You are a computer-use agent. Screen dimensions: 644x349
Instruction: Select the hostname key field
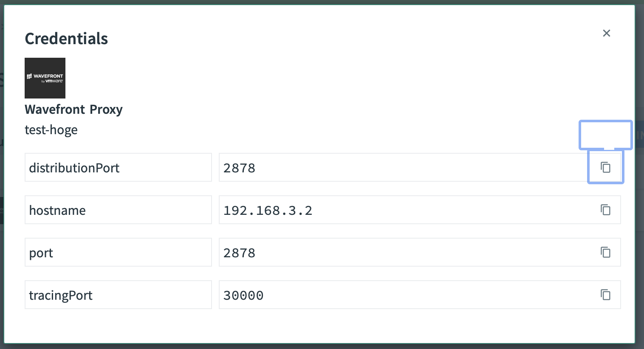point(118,210)
